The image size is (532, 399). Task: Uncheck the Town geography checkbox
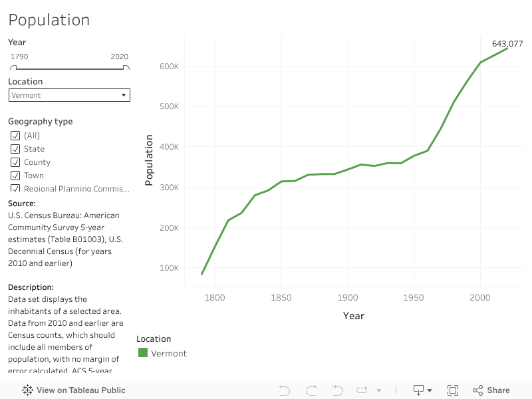[15, 176]
